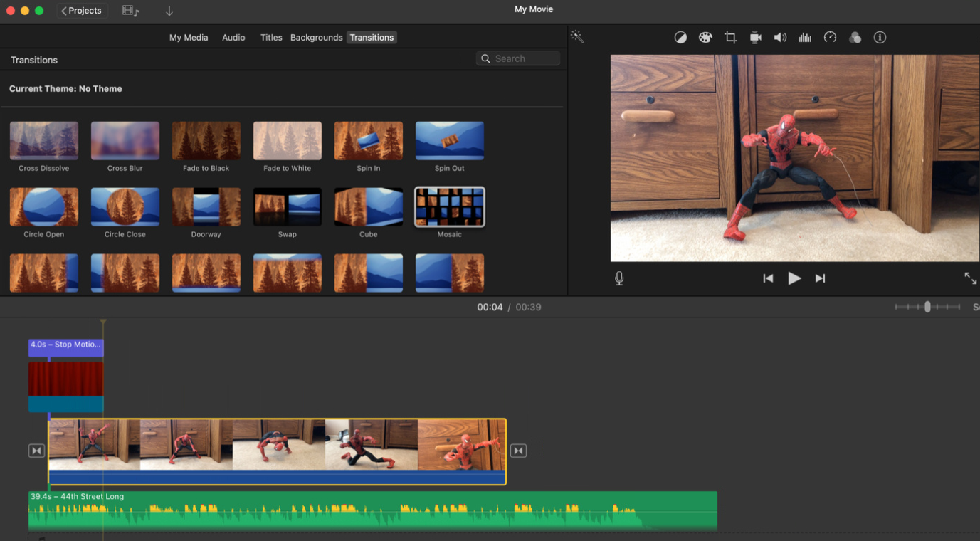Open the clip filter and audio effects tool

tap(855, 38)
